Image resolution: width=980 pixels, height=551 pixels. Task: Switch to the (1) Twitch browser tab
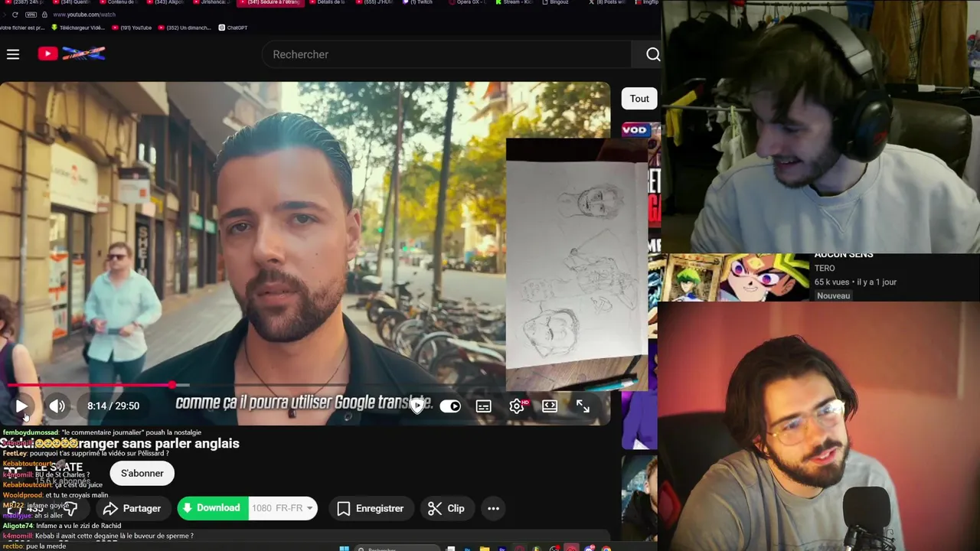pyautogui.click(x=417, y=3)
